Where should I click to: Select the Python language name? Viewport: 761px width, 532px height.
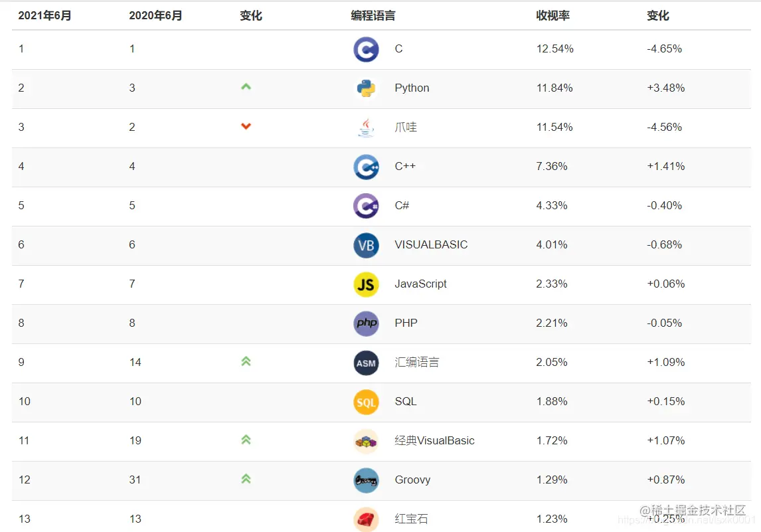pyautogui.click(x=412, y=88)
